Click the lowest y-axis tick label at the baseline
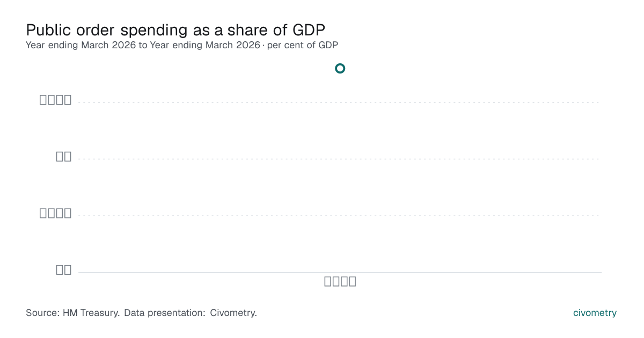This screenshot has width=644, height=338. click(64, 270)
